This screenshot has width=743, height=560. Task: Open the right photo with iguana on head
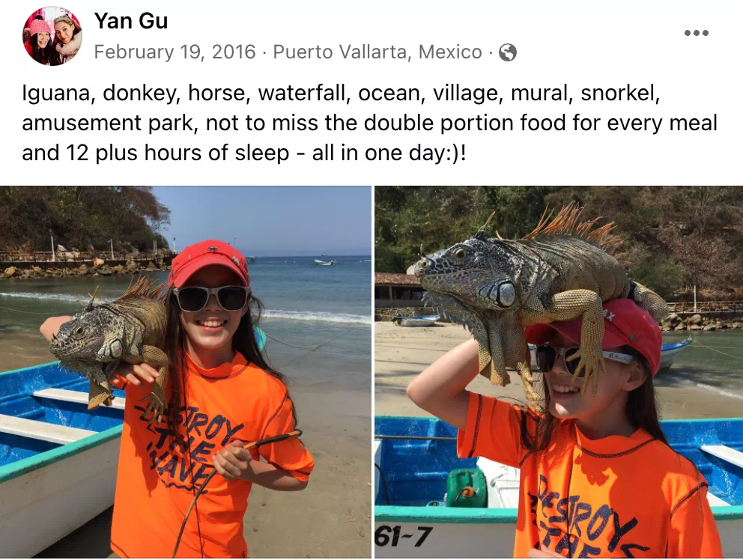tap(559, 372)
